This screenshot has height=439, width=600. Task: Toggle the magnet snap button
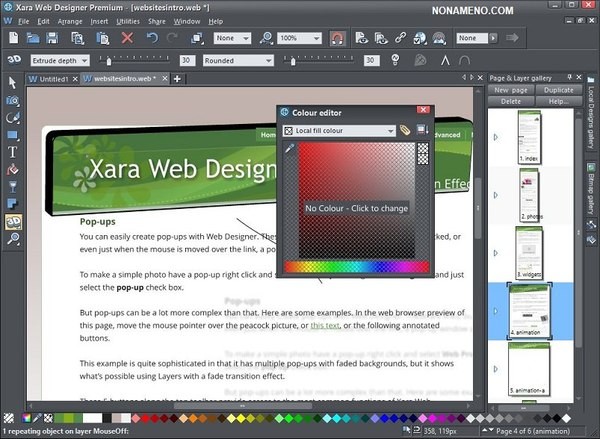(337, 38)
